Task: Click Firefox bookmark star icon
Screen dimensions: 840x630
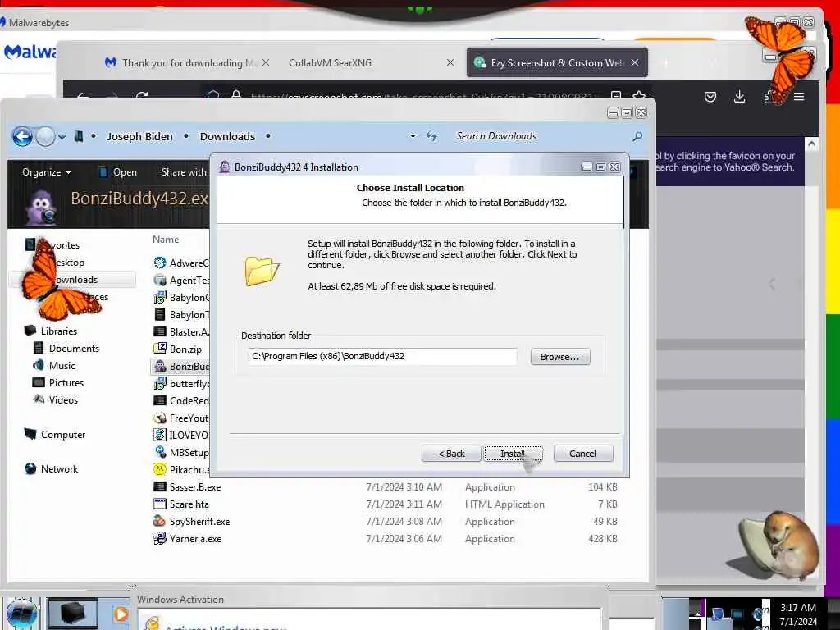Action: (638, 96)
